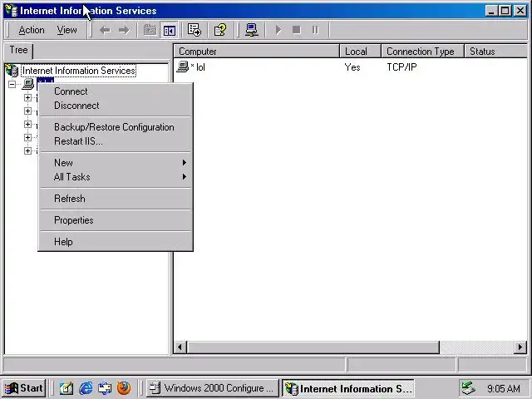Sort by the Status column header
532x399 pixels.
click(x=495, y=52)
